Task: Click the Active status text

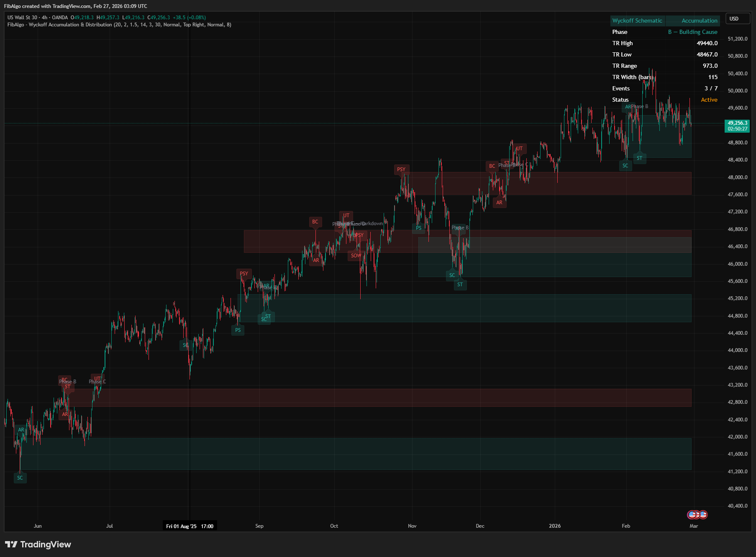Action: (709, 100)
